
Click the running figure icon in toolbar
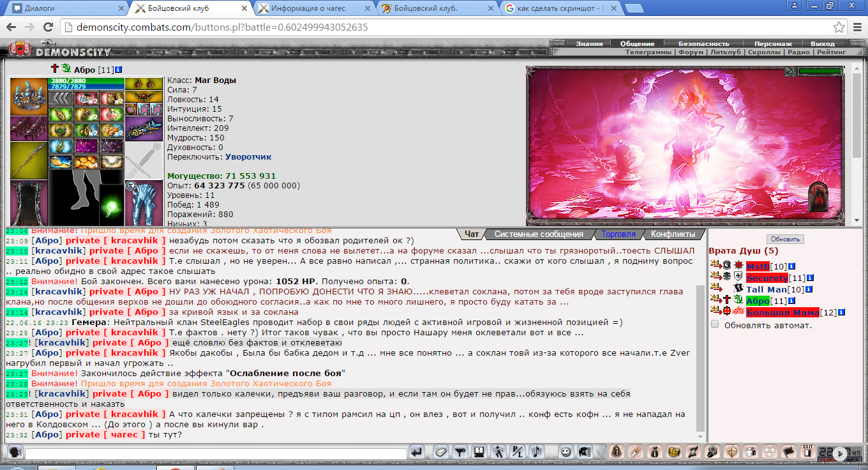point(498,452)
